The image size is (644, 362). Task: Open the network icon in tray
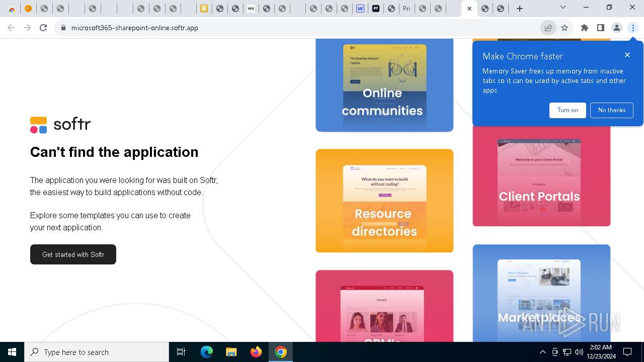click(x=567, y=352)
